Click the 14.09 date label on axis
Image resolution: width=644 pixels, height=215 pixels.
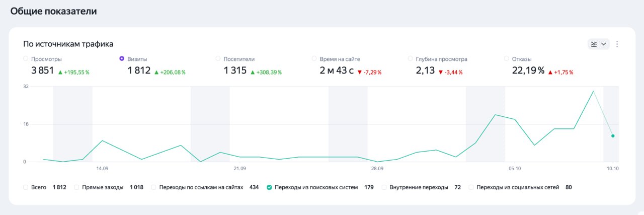(103, 168)
